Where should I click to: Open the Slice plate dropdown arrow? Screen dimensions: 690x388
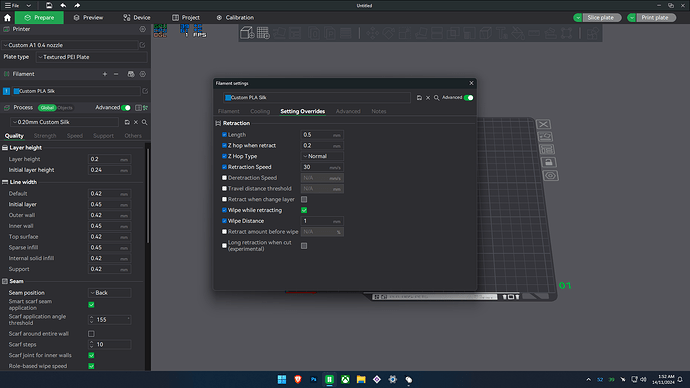578,18
